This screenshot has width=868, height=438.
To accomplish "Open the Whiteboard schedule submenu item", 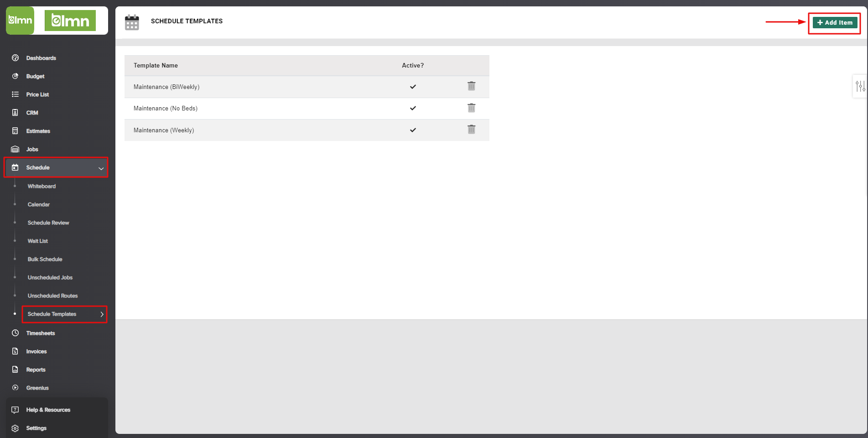I will 42,186.
